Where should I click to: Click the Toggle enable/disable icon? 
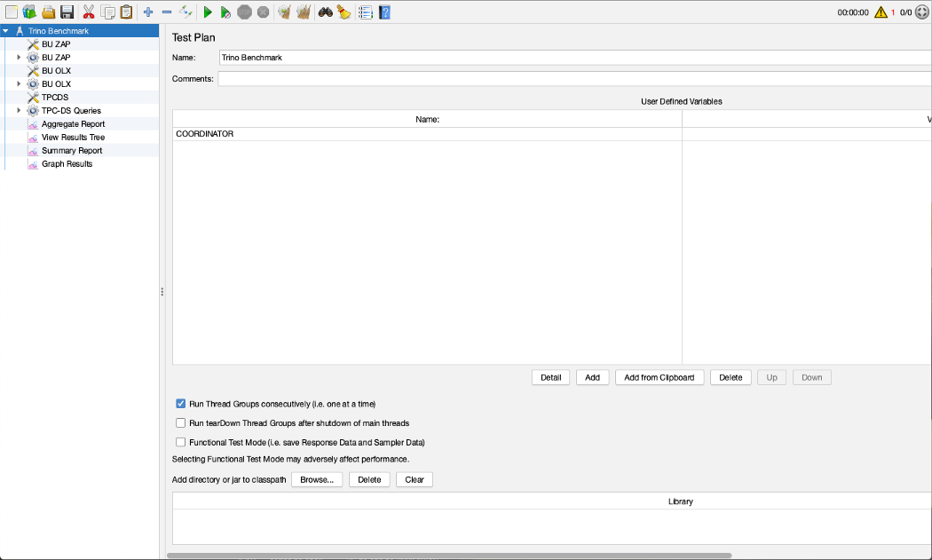tap(186, 12)
